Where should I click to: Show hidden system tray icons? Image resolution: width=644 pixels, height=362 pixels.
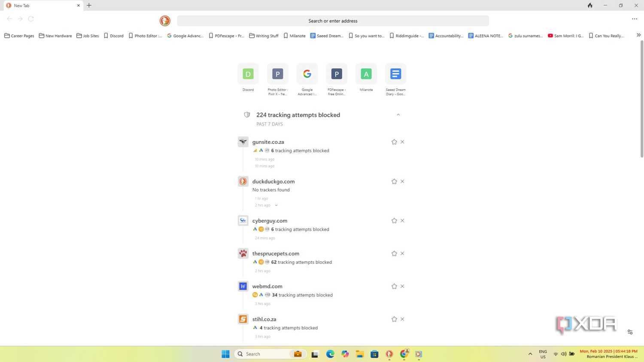pos(530,354)
